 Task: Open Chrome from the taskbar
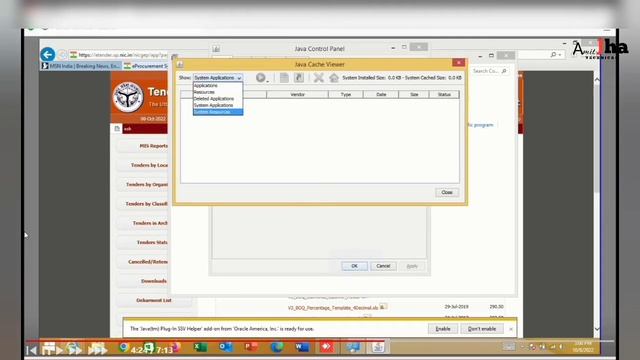(x=124, y=347)
